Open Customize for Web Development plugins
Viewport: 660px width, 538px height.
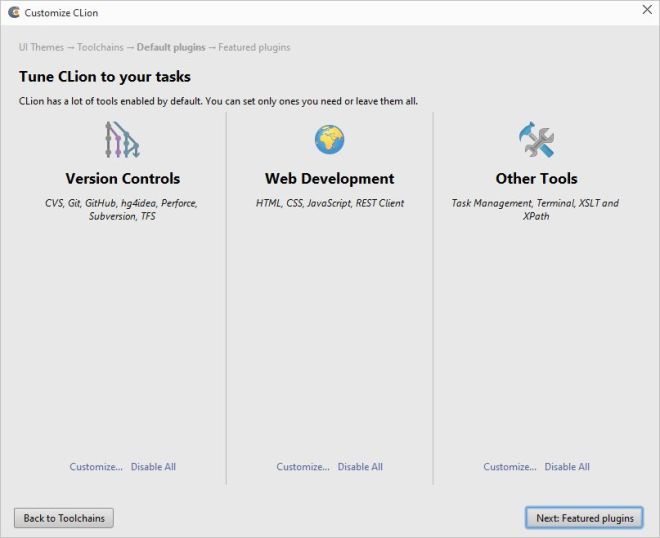(x=303, y=467)
